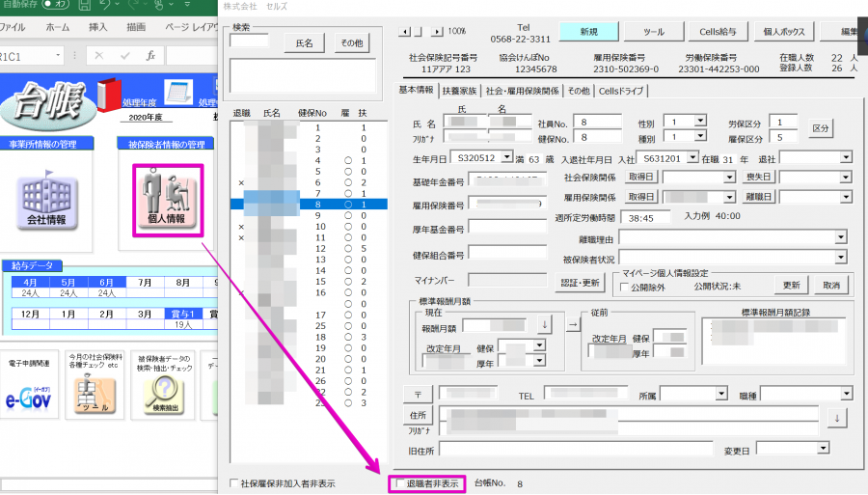Open the 入社 S631201 date dropdown

692,157
